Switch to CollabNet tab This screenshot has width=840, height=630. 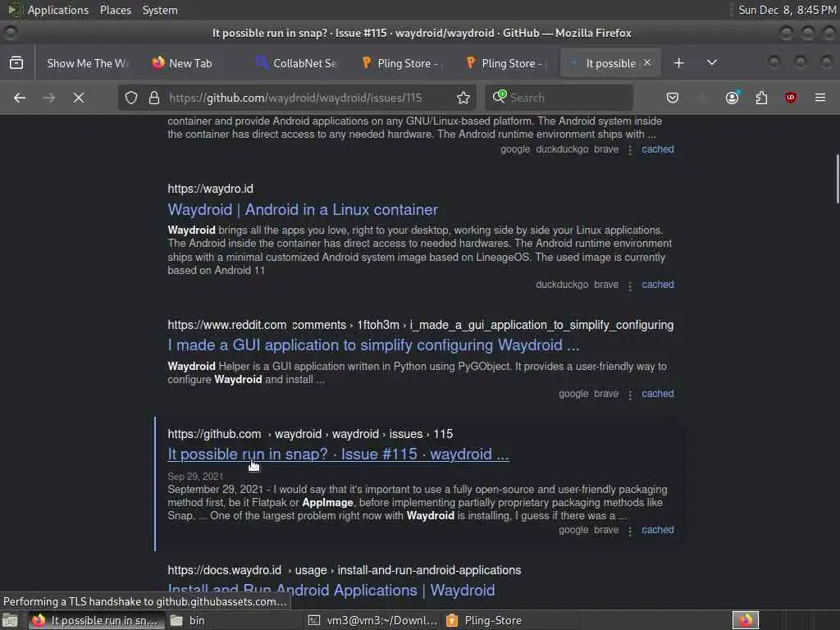tap(296, 63)
